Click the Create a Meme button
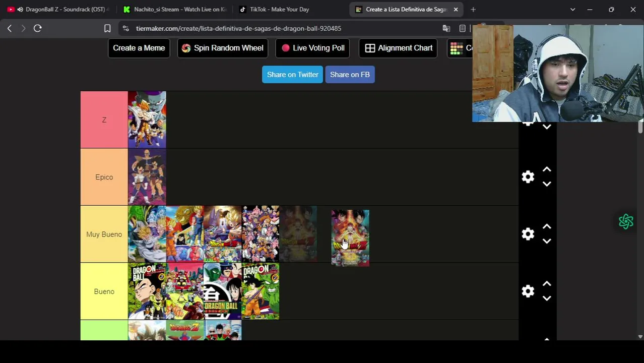 pos(139,48)
